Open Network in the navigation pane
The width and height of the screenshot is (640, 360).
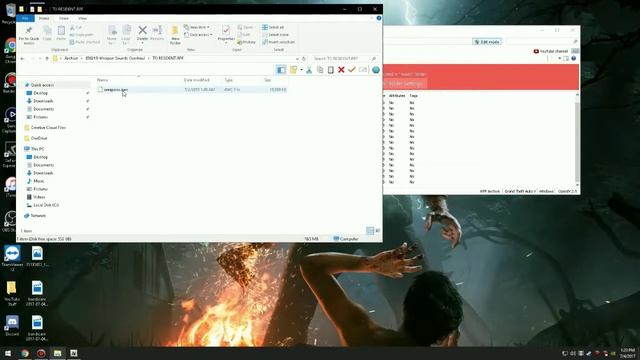tap(38, 216)
